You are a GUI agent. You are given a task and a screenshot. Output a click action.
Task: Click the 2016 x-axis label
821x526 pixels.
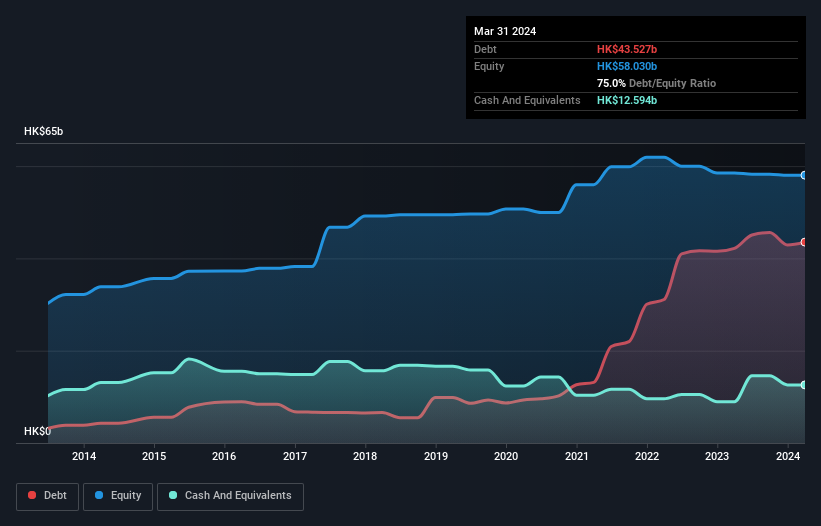pyautogui.click(x=224, y=456)
